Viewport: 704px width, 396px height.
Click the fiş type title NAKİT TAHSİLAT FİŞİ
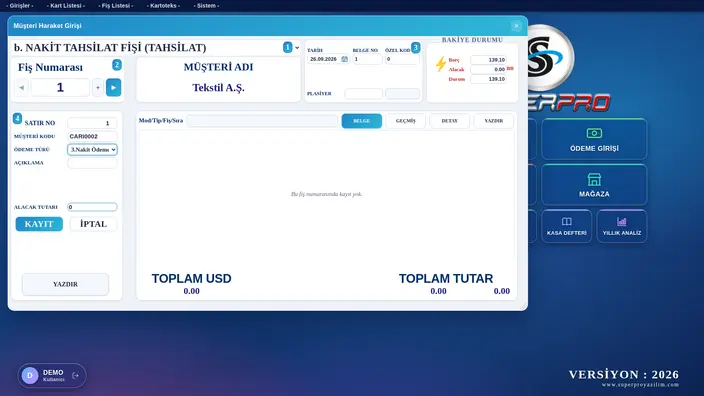(110, 48)
